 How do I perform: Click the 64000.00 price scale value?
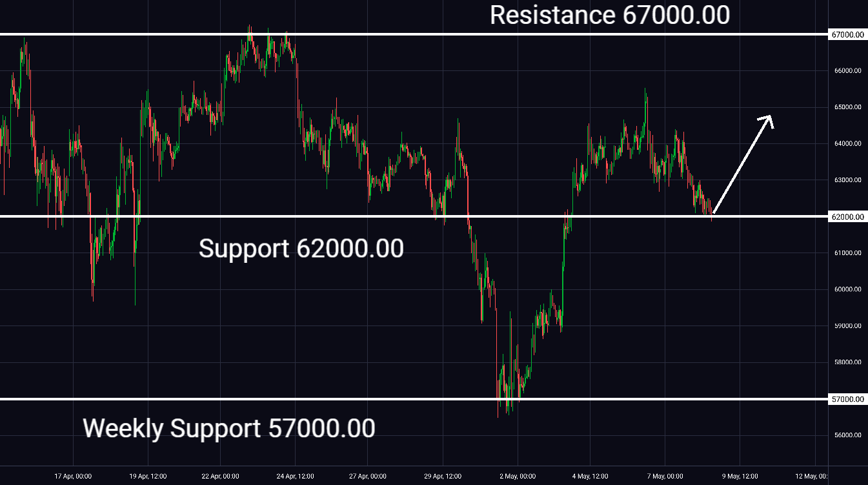(x=848, y=143)
